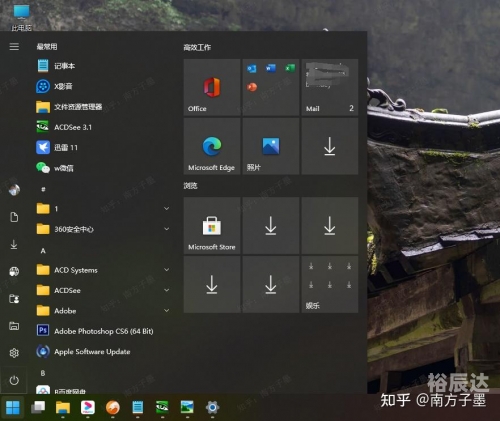
Task: Open 文件资源管理器 from the app list
Action: coord(69,107)
